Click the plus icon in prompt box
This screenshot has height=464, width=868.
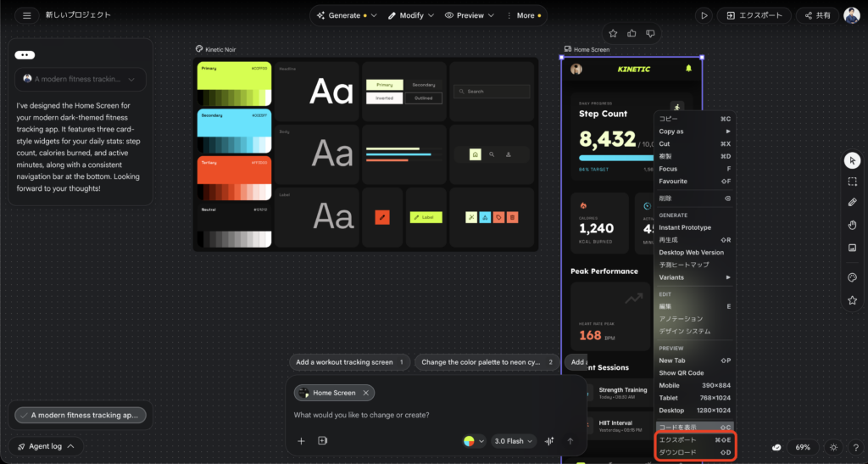(301, 441)
